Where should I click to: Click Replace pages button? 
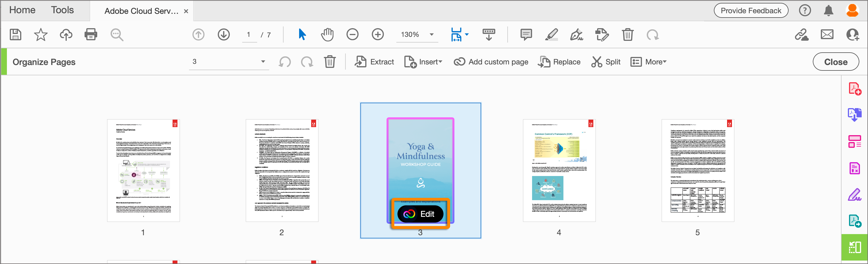(x=559, y=62)
